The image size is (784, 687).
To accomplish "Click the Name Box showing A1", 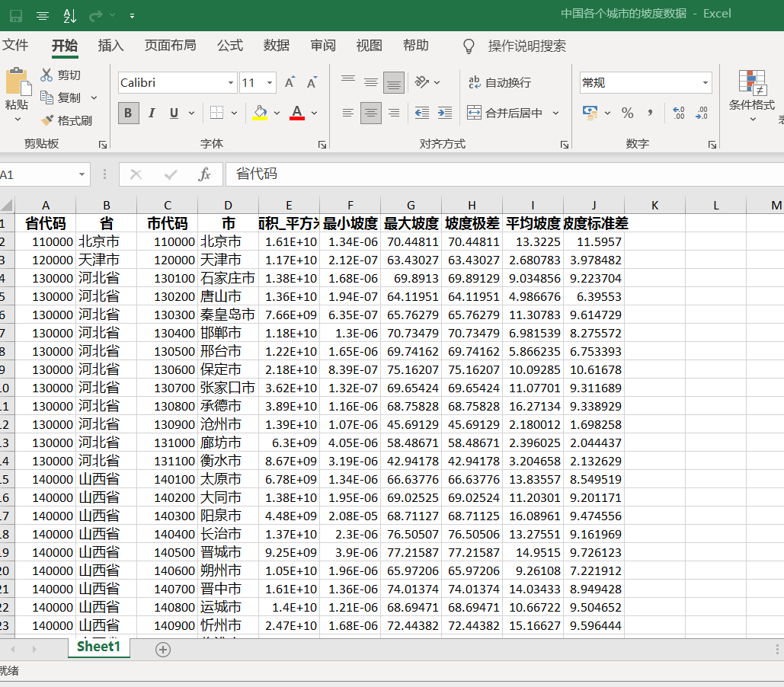I will pyautogui.click(x=38, y=174).
